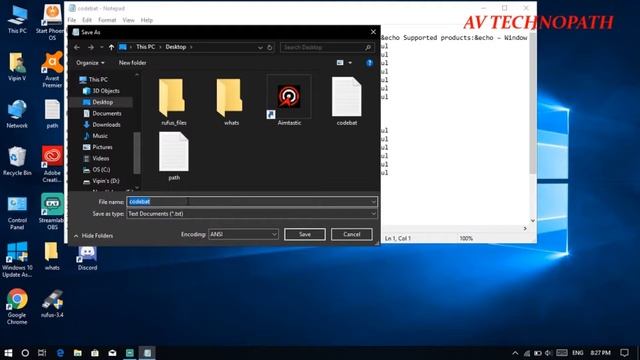The height and width of the screenshot is (360, 640).
Task: Select the path file in the file list
Action: pos(174,156)
